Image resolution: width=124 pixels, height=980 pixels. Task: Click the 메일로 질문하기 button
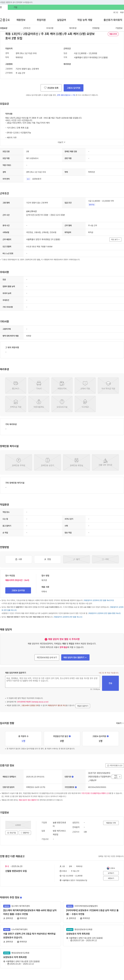click(x=83, y=706)
